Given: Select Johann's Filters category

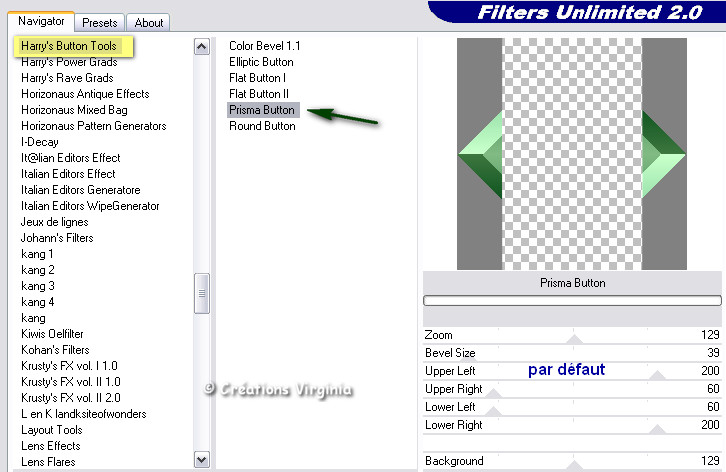Looking at the screenshot, I should [x=57, y=238].
